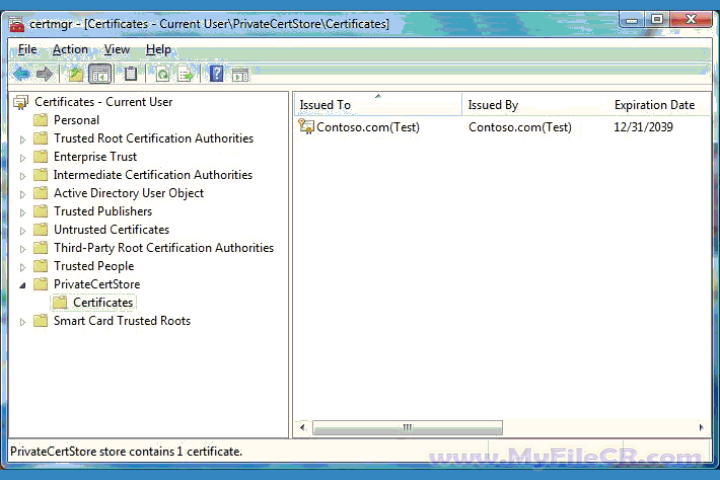
Task: Sort by the Expiration Date column header
Action: point(659,105)
